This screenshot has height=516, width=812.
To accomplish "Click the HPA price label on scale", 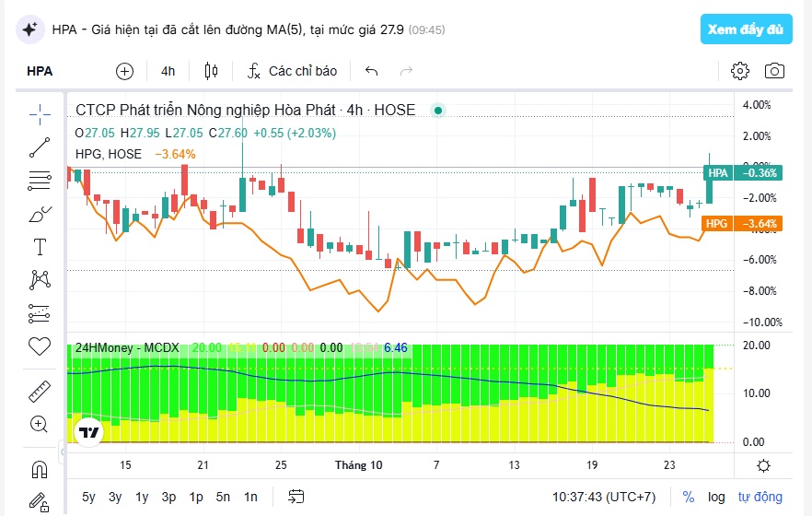I will tap(743, 173).
